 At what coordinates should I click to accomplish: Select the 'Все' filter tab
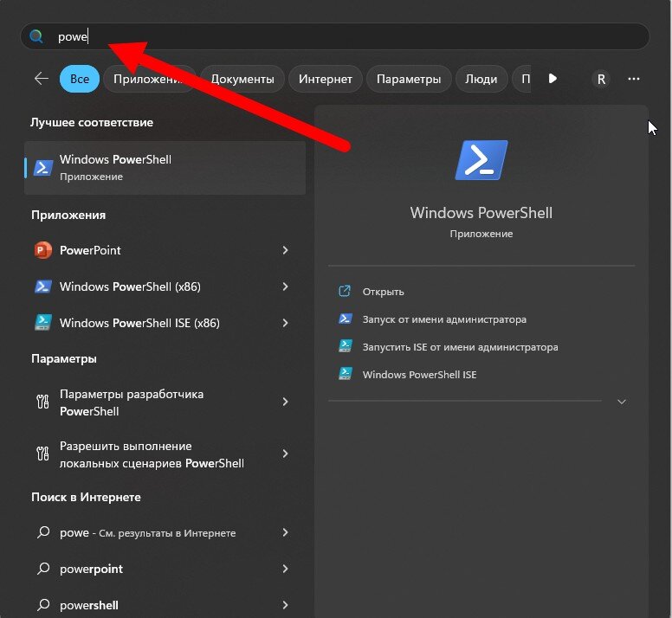80,79
